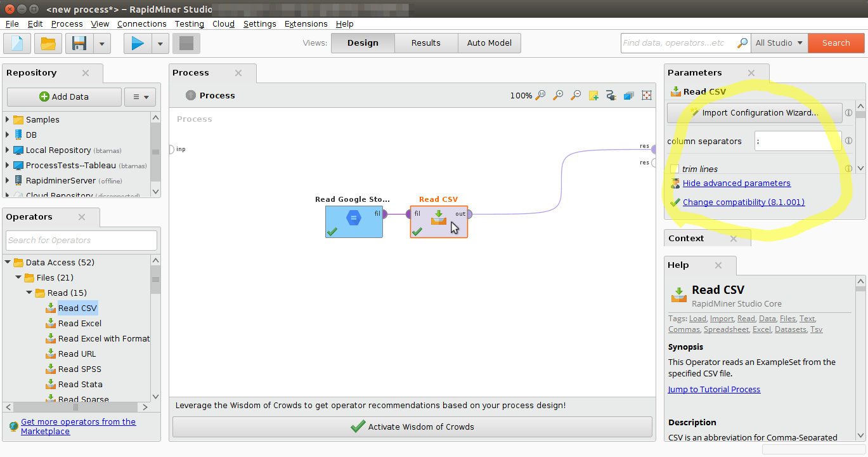Click the Import Configuration Wizard button

pyautogui.click(x=755, y=113)
